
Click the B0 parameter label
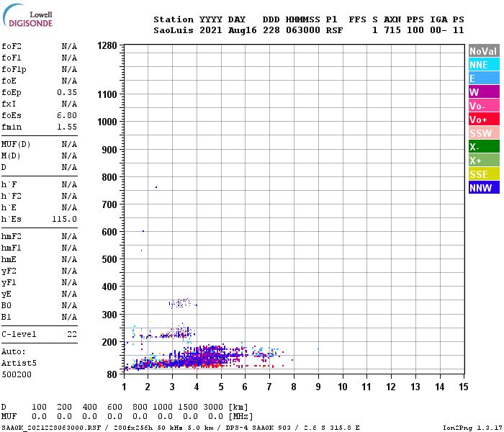(x=6, y=306)
